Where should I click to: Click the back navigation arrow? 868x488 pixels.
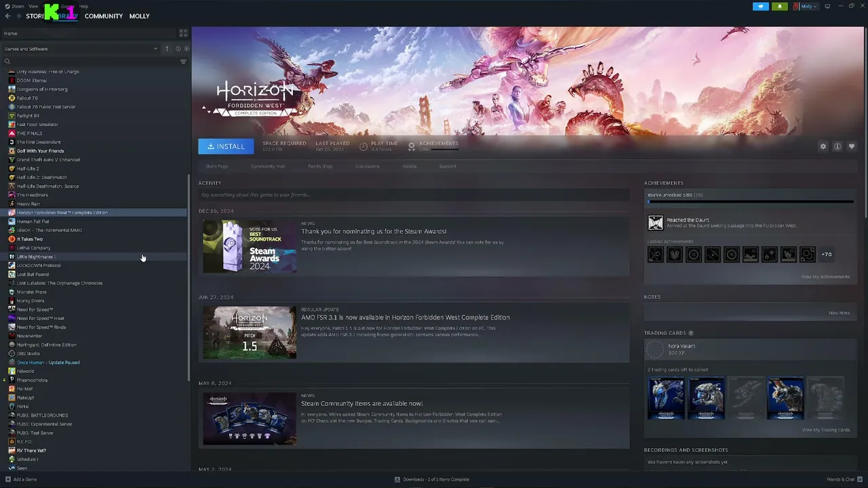(x=8, y=16)
